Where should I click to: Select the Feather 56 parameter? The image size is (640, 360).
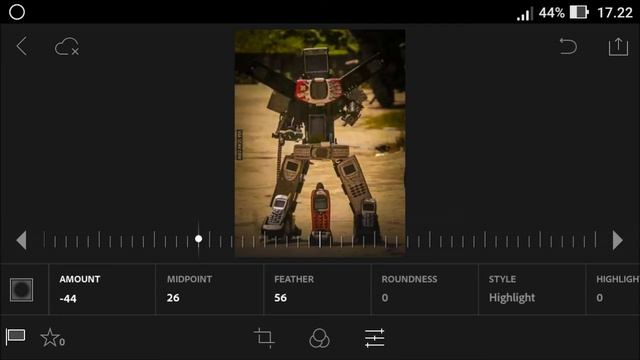(x=317, y=289)
